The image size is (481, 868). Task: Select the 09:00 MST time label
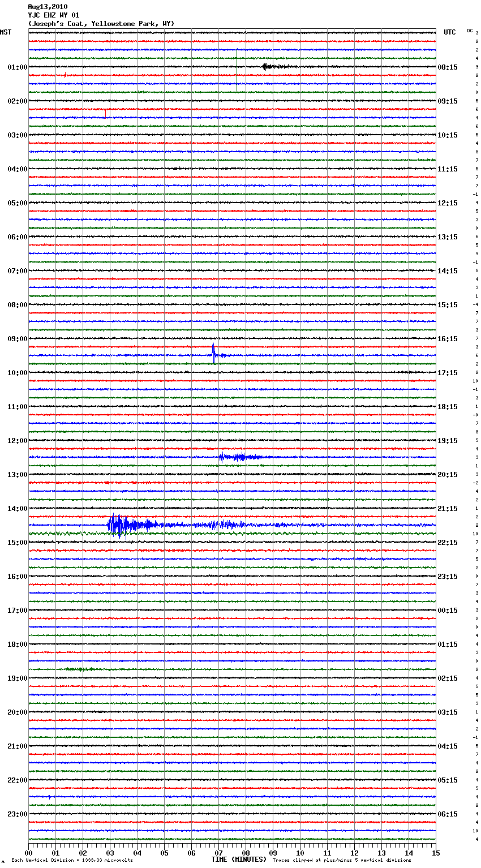coord(18,339)
